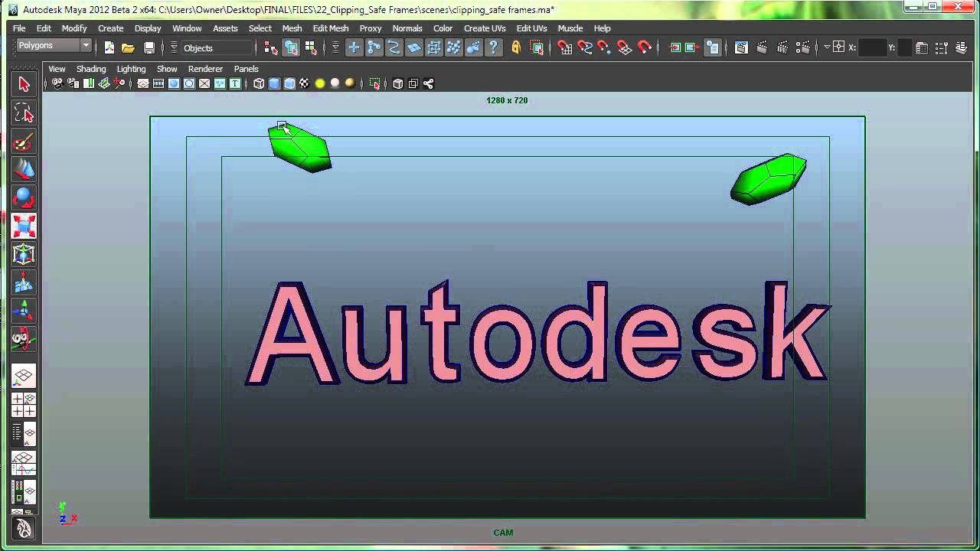Enable select by object type mode
Viewport: 980px width, 551px height.
tap(291, 47)
